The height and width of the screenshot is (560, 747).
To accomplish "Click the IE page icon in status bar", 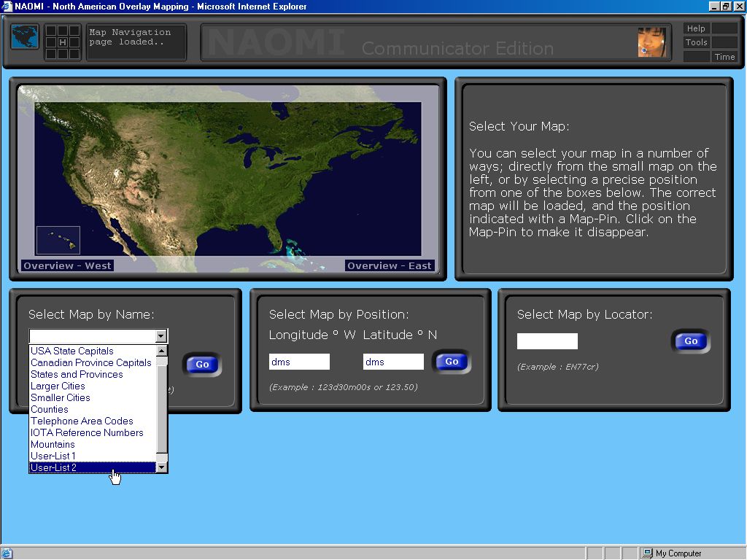I will pos(7,553).
